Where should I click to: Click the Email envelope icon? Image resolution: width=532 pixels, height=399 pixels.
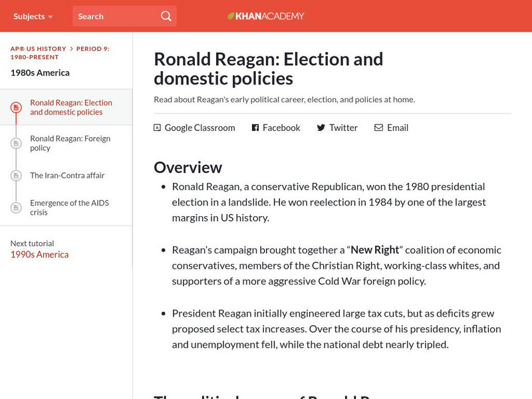[x=378, y=128]
